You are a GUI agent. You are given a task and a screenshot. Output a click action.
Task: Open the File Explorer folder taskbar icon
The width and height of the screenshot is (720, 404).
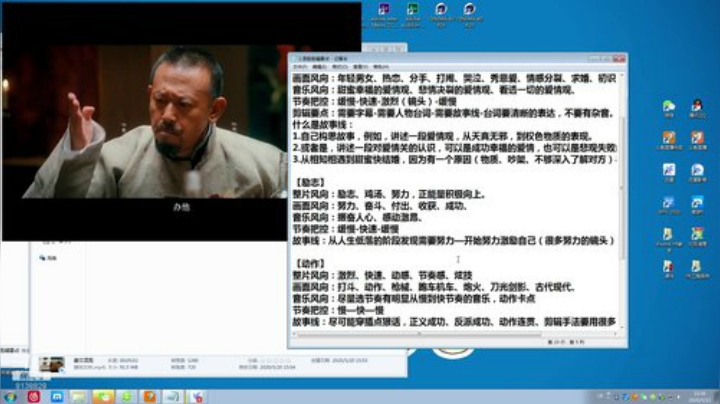(x=79, y=397)
